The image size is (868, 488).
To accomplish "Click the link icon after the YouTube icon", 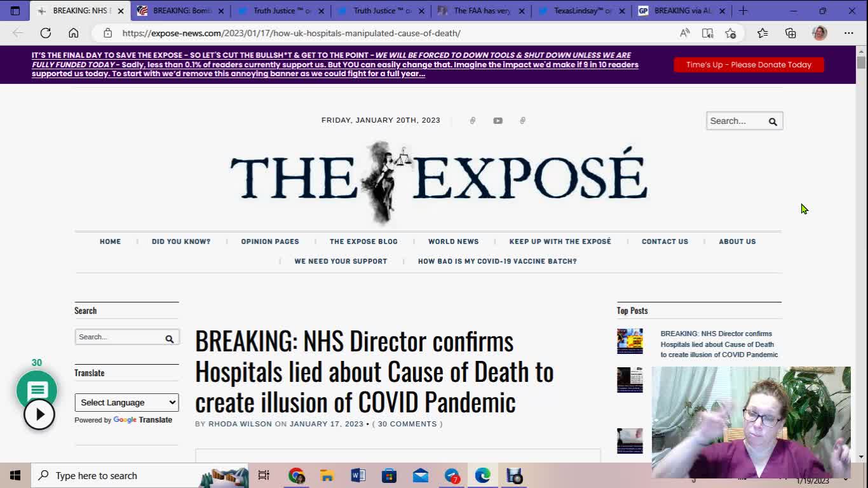I will pos(522,121).
